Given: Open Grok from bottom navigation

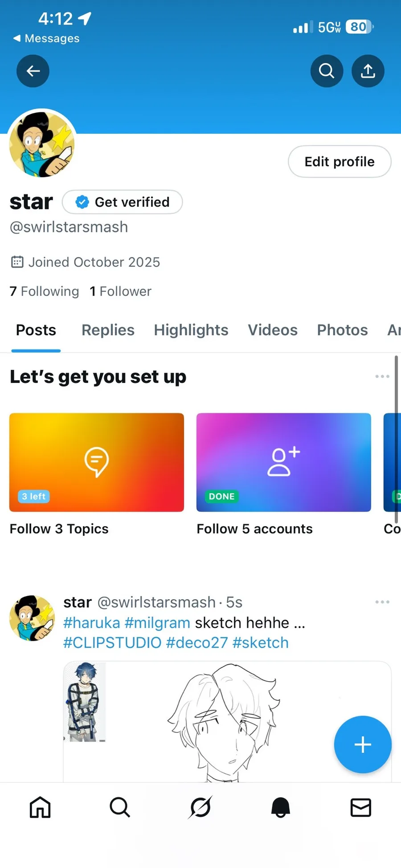Looking at the screenshot, I should click(200, 807).
